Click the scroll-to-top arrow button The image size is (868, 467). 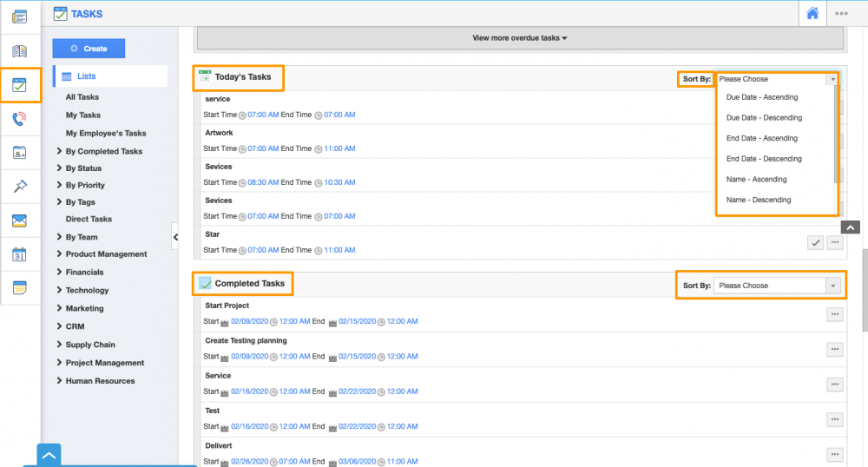coord(851,227)
